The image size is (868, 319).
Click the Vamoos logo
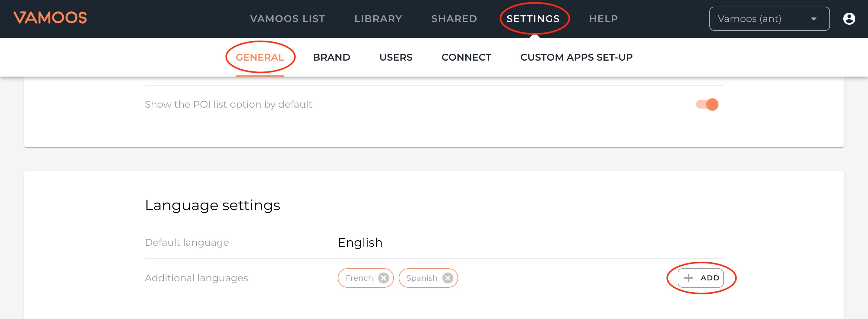(x=50, y=18)
